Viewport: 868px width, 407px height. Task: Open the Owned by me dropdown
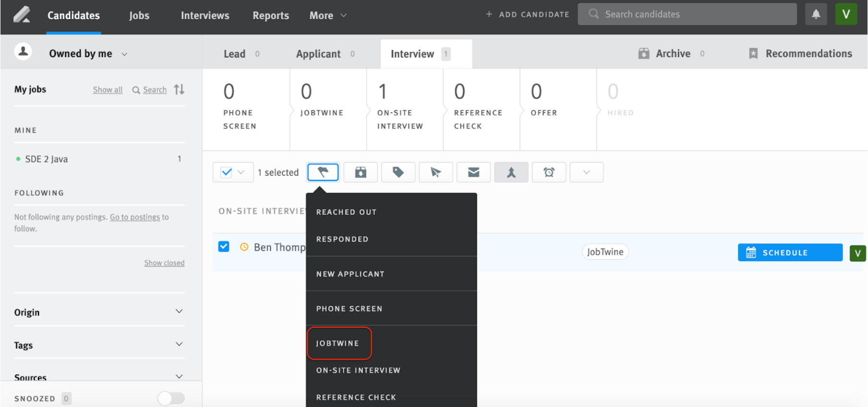tap(88, 53)
